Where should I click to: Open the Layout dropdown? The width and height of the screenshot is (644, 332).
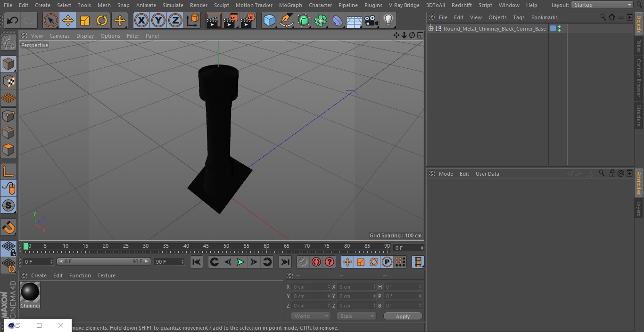click(x=603, y=5)
